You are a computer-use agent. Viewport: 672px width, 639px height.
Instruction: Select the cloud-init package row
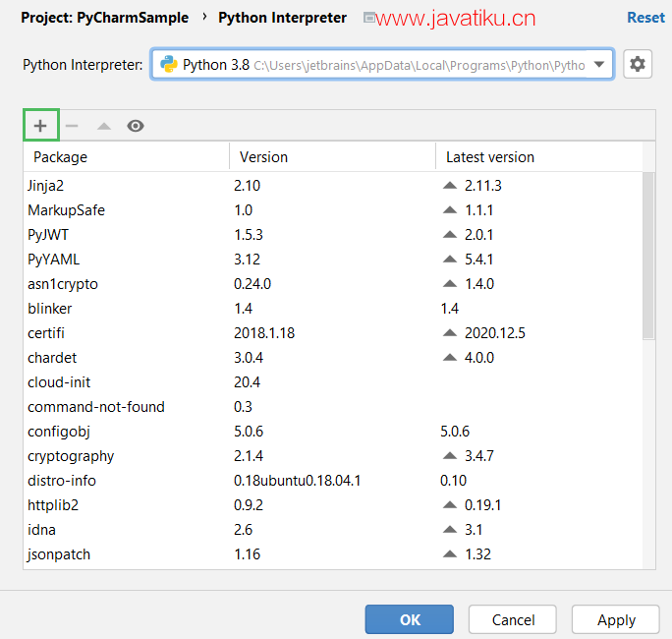(333, 382)
